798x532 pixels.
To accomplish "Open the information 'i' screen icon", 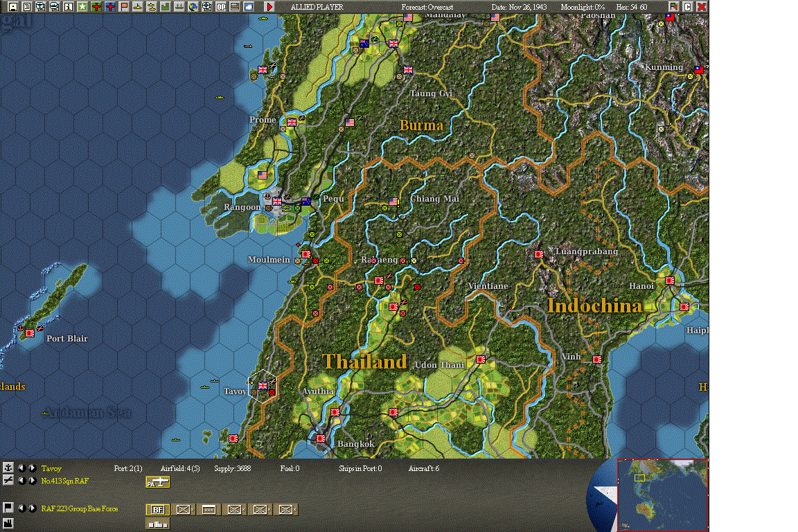I will [x=68, y=7].
